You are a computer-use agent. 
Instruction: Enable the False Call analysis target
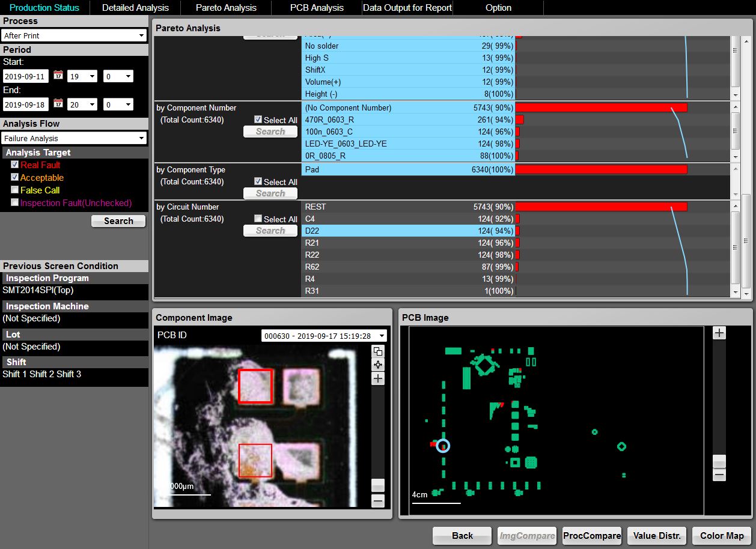click(x=15, y=190)
